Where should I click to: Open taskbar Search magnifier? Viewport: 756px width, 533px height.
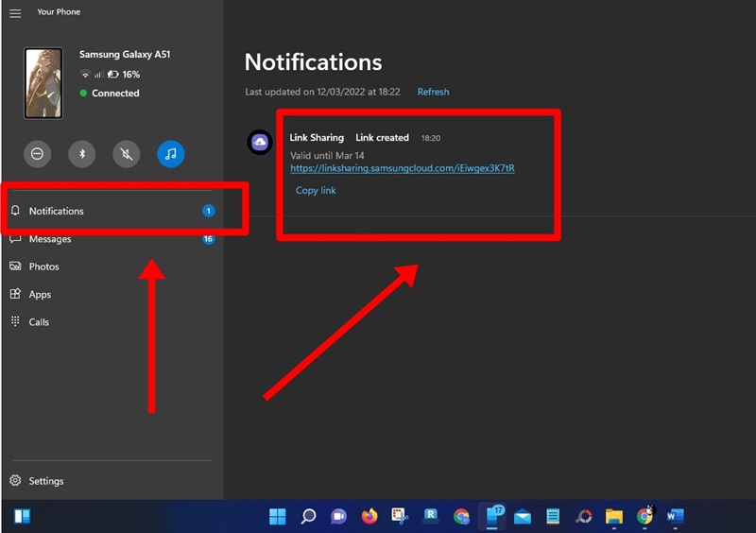(308, 517)
